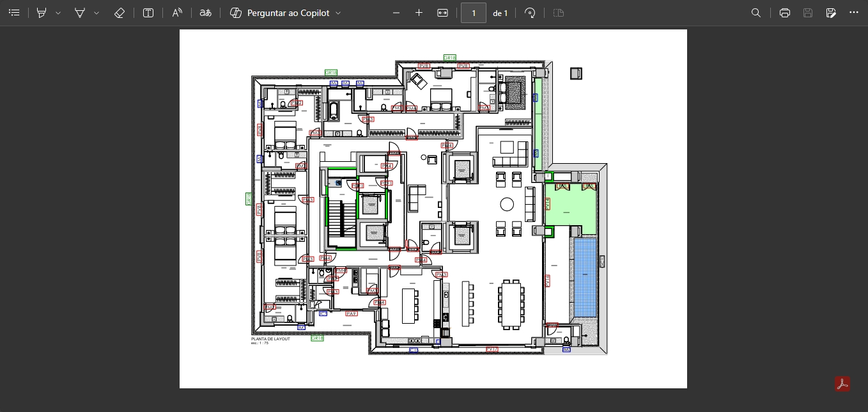Rotate the PDF page
This screenshot has width=868, height=412.
530,13
